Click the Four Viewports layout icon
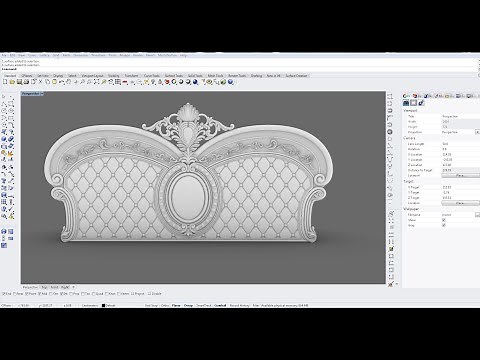This screenshot has height=360, width=480. coord(117,82)
